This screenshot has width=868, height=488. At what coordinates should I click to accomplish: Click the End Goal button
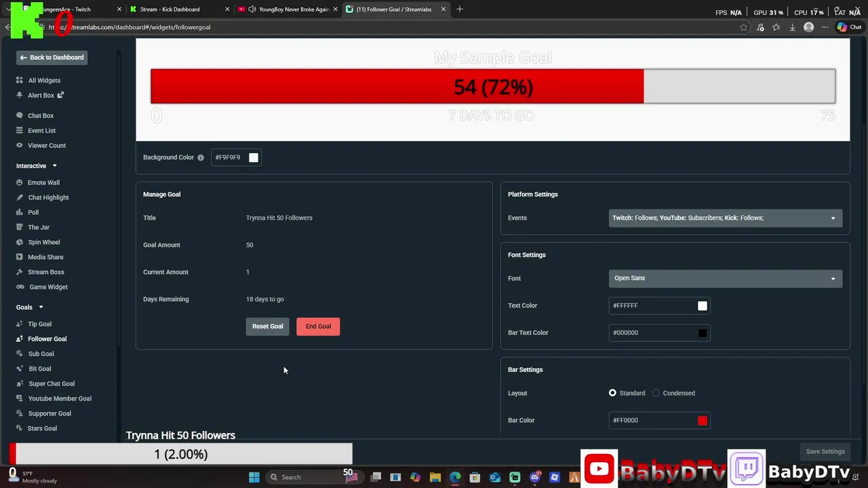pyautogui.click(x=318, y=327)
